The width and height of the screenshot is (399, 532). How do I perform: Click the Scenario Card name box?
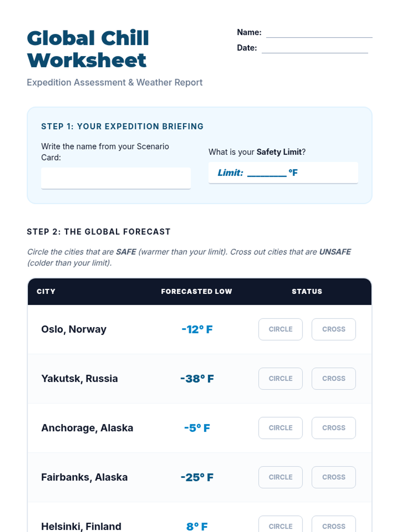tap(116, 178)
